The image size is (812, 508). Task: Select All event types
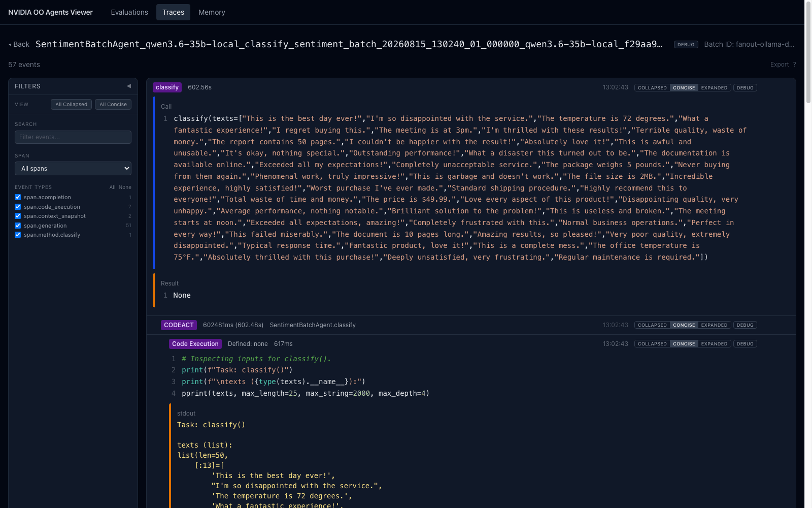(112, 187)
